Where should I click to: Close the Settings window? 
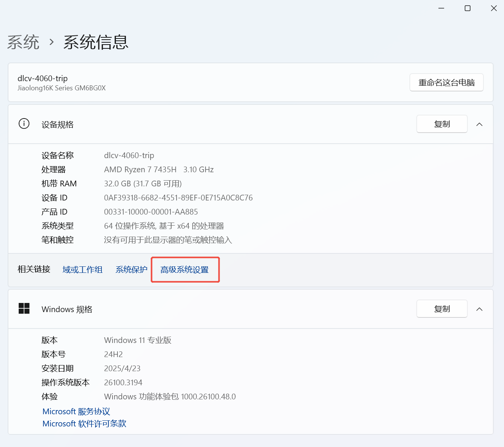494,8
